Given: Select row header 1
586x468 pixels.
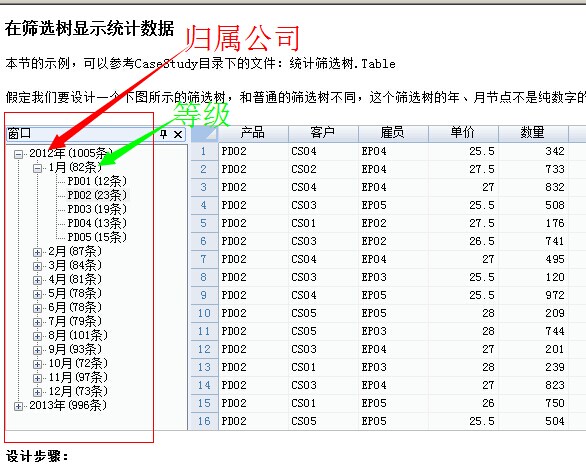Looking at the screenshot, I should coord(204,151).
